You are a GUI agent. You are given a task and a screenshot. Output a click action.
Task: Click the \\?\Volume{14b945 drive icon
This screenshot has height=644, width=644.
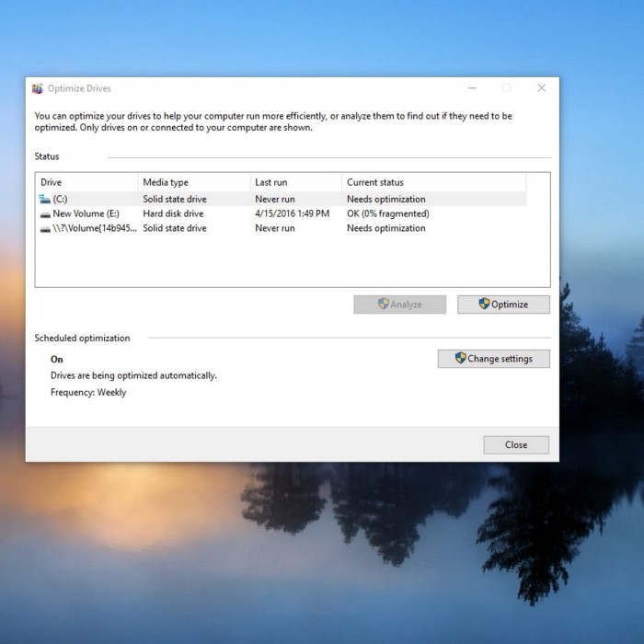click(45, 229)
